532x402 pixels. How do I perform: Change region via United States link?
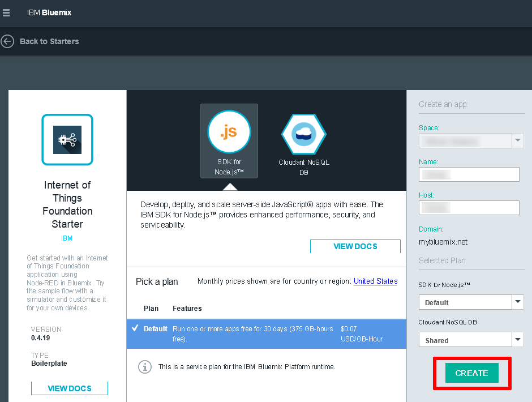click(375, 281)
